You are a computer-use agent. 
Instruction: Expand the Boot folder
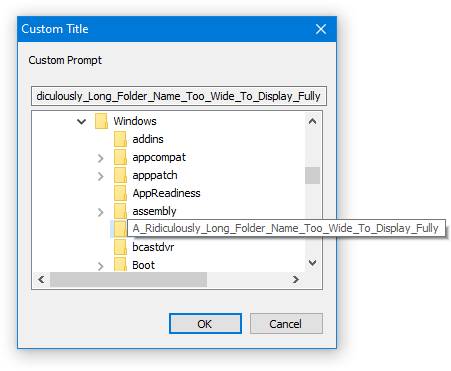pos(101,266)
